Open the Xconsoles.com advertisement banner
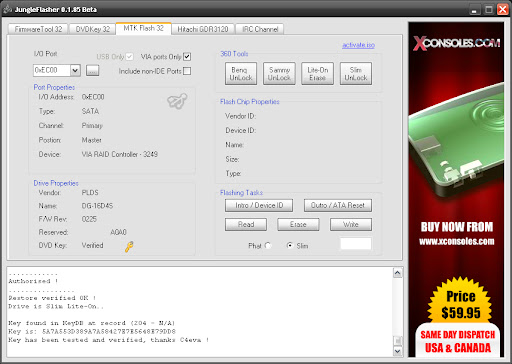Viewport: 512px width, 364px height. pos(456,189)
